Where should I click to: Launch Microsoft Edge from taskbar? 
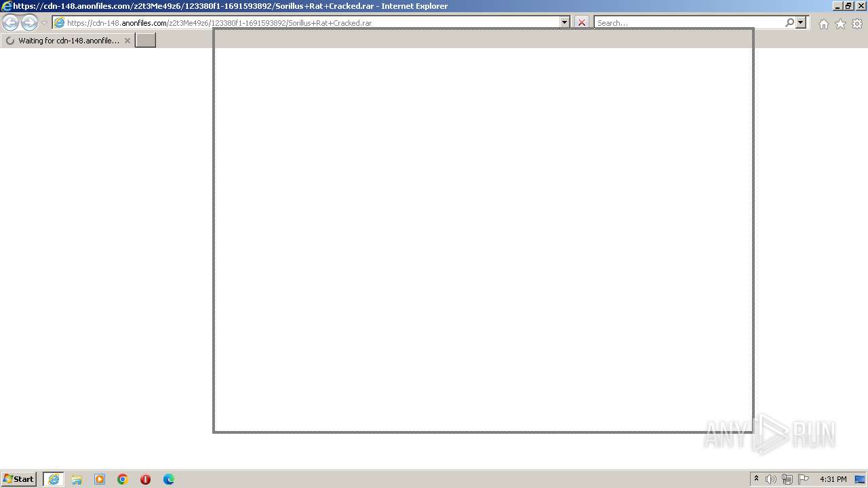click(x=169, y=479)
